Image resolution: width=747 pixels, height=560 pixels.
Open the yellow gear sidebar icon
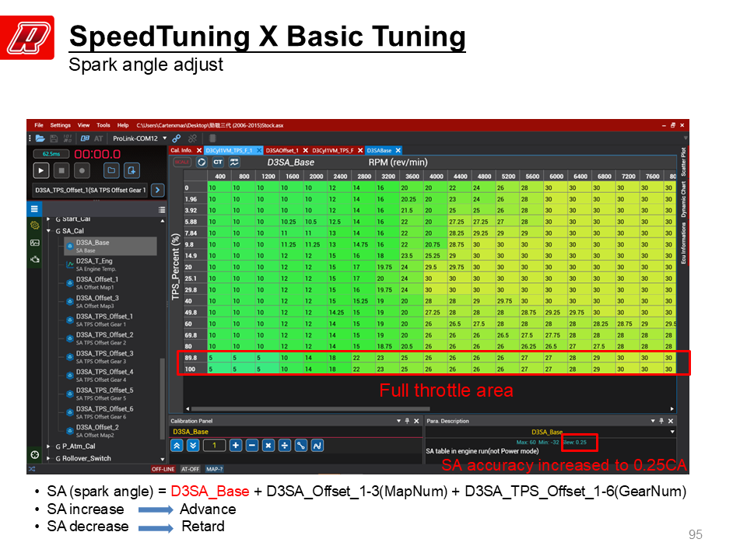coord(35,226)
